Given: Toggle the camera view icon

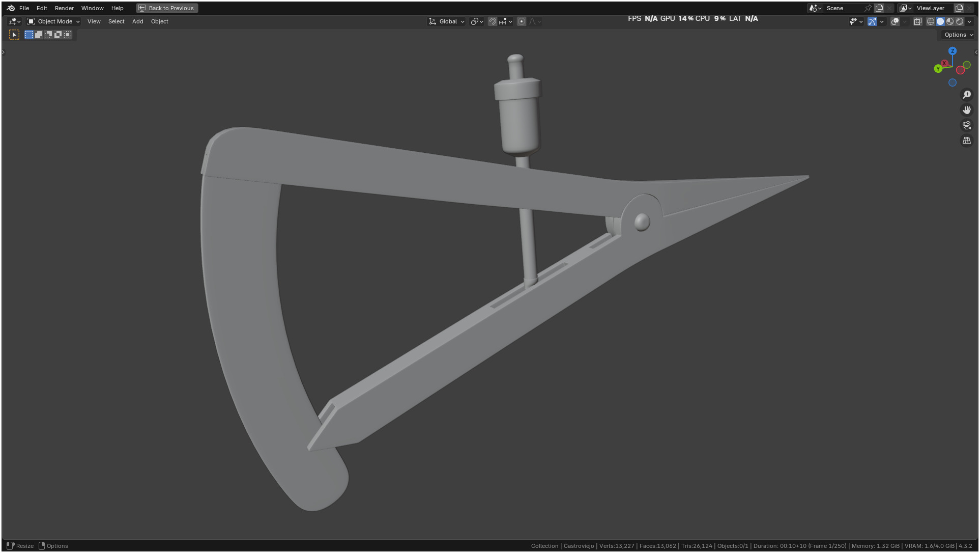Looking at the screenshot, I should pos(967,125).
